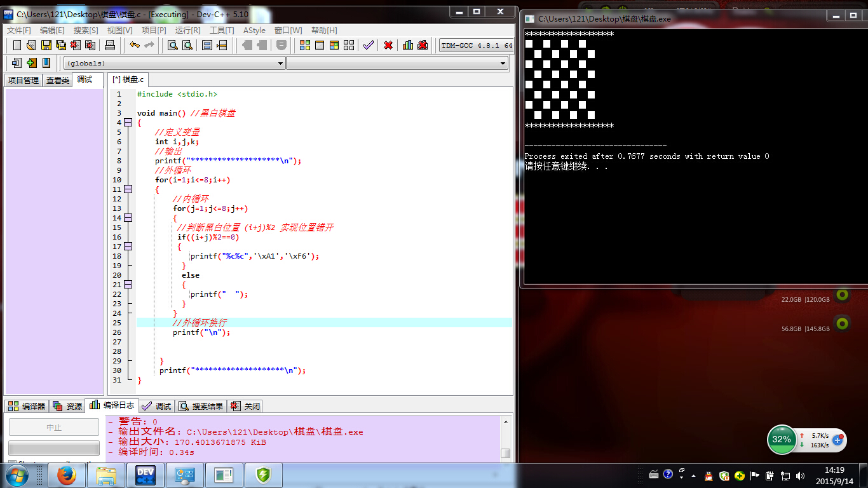Viewport: 868px width, 488px height.
Task: Open the 运行[R] menu
Action: pos(188,30)
